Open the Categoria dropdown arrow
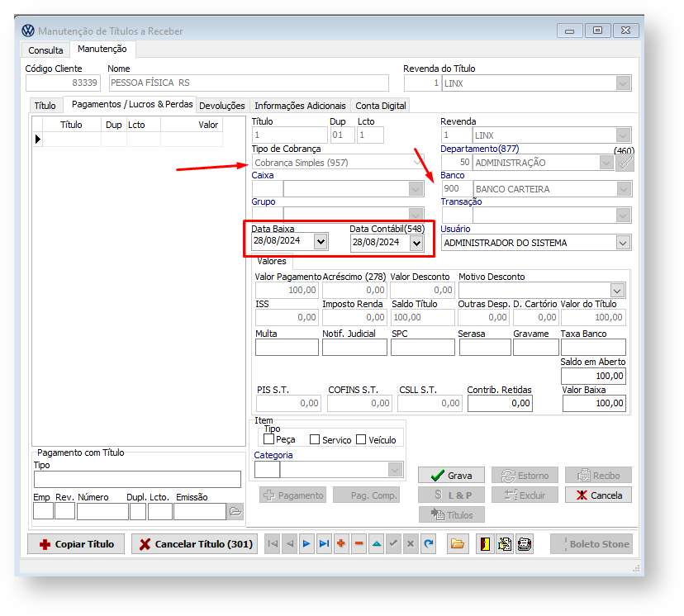 coord(395,470)
